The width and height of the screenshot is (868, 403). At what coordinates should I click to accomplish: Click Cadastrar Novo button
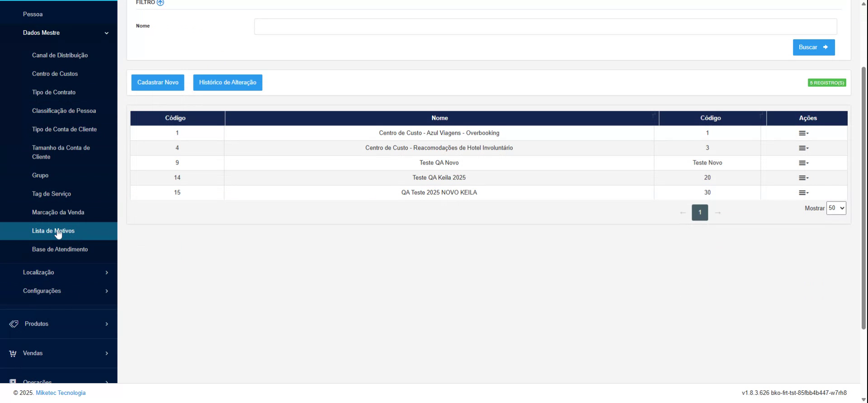point(158,83)
